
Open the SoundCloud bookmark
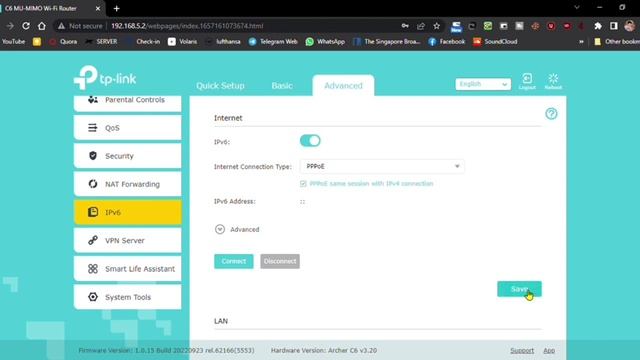pyautogui.click(x=495, y=42)
